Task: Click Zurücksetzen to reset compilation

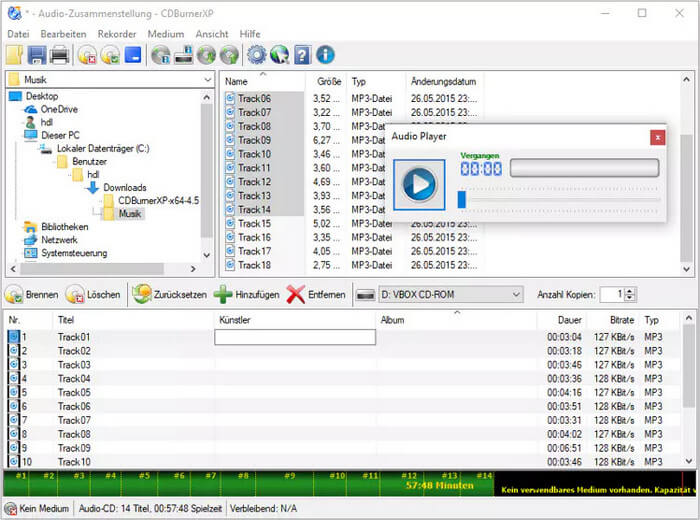Action: click(x=170, y=295)
